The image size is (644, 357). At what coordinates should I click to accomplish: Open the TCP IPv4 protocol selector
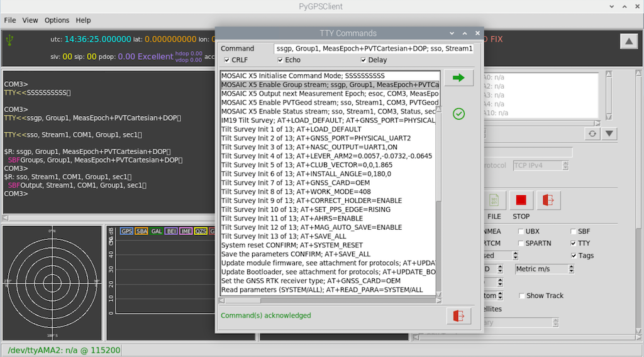pyautogui.click(x=540, y=166)
